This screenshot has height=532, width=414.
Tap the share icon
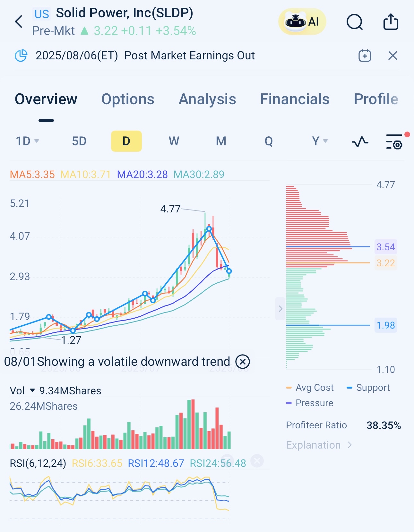391,22
